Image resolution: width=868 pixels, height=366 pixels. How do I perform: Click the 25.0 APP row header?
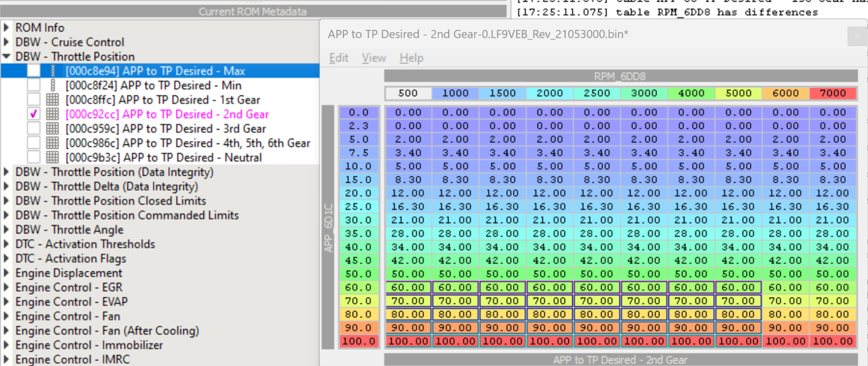359,206
